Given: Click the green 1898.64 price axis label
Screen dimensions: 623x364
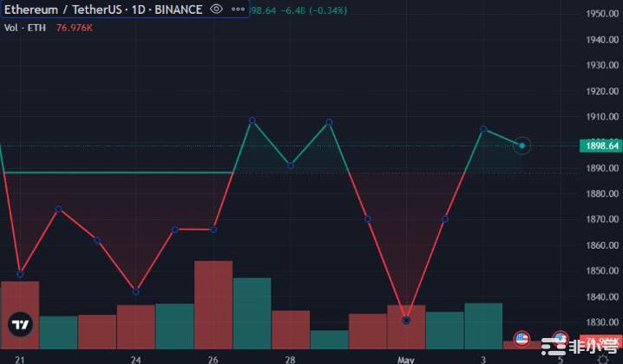Looking at the screenshot, I should [602, 146].
